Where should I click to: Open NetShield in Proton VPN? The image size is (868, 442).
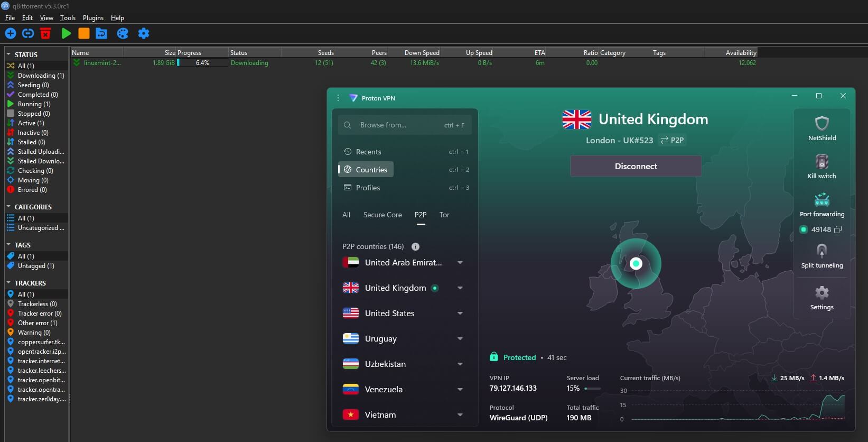822,128
